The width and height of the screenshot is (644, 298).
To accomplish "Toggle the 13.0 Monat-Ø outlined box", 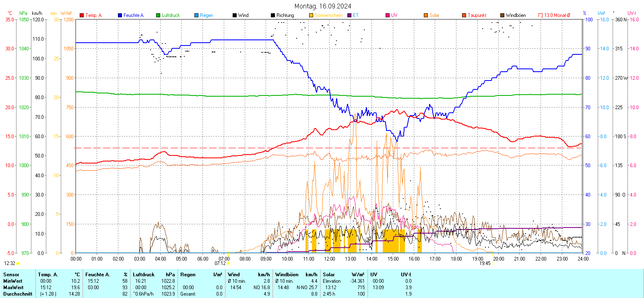I will pyautogui.click(x=541, y=15).
